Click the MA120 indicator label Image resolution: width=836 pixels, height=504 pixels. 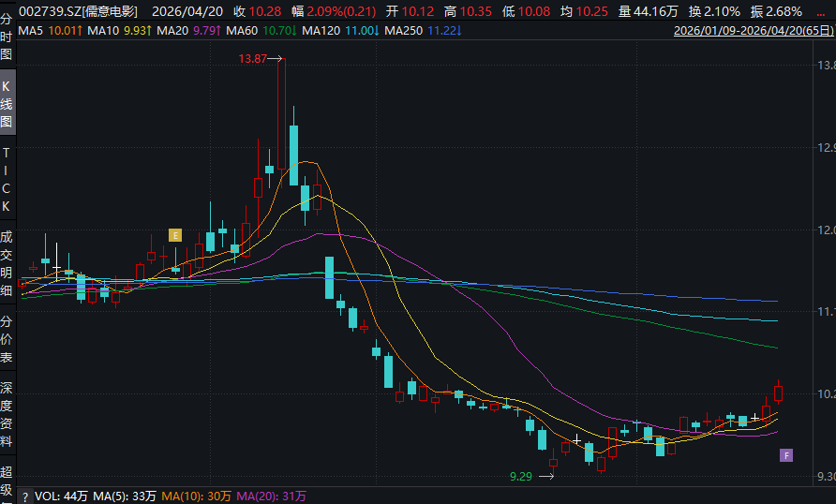coord(320,31)
